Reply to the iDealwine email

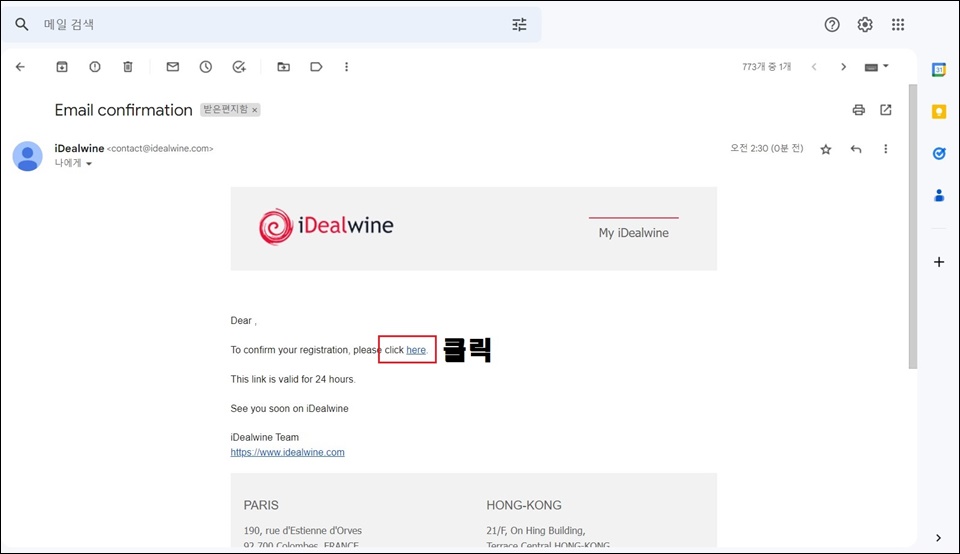click(856, 149)
